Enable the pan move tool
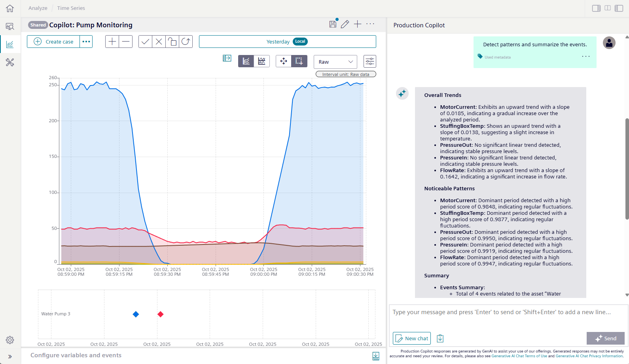This screenshot has width=629, height=364. pos(284,61)
